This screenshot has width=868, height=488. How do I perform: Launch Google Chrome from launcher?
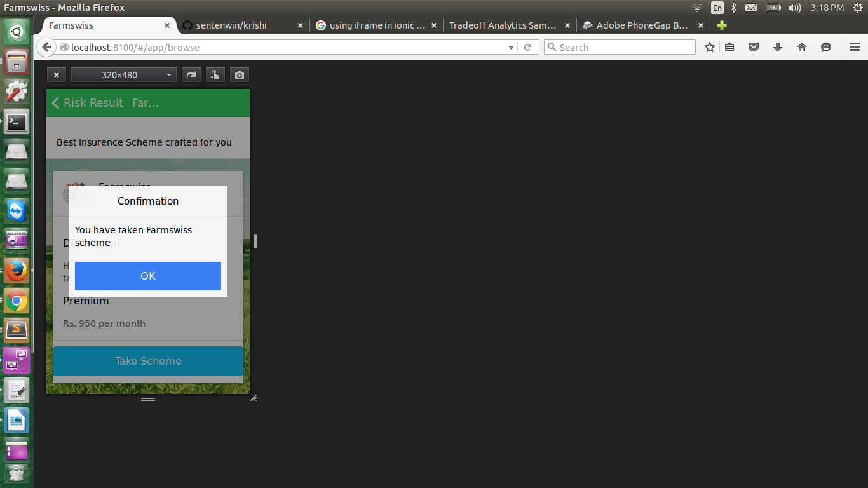tap(17, 301)
